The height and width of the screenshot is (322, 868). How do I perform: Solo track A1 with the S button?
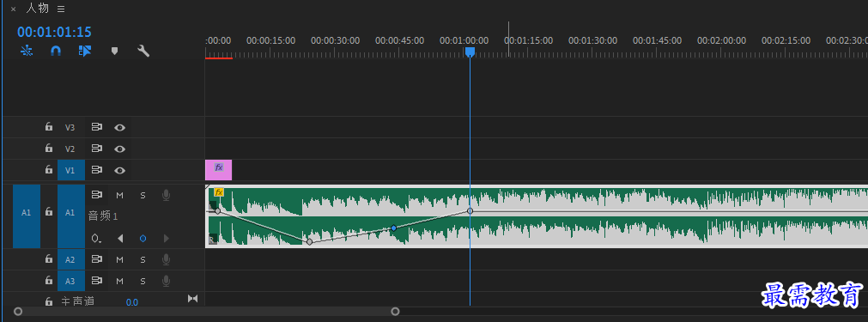click(x=143, y=195)
